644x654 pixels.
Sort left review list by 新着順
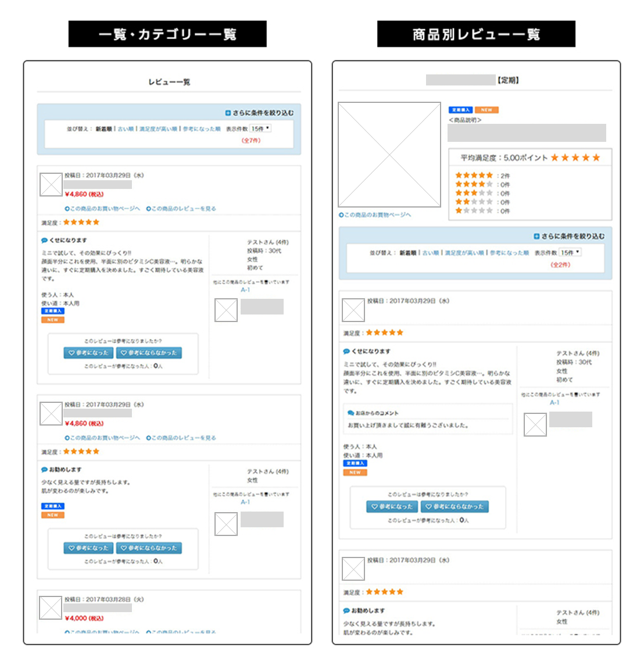(104, 129)
